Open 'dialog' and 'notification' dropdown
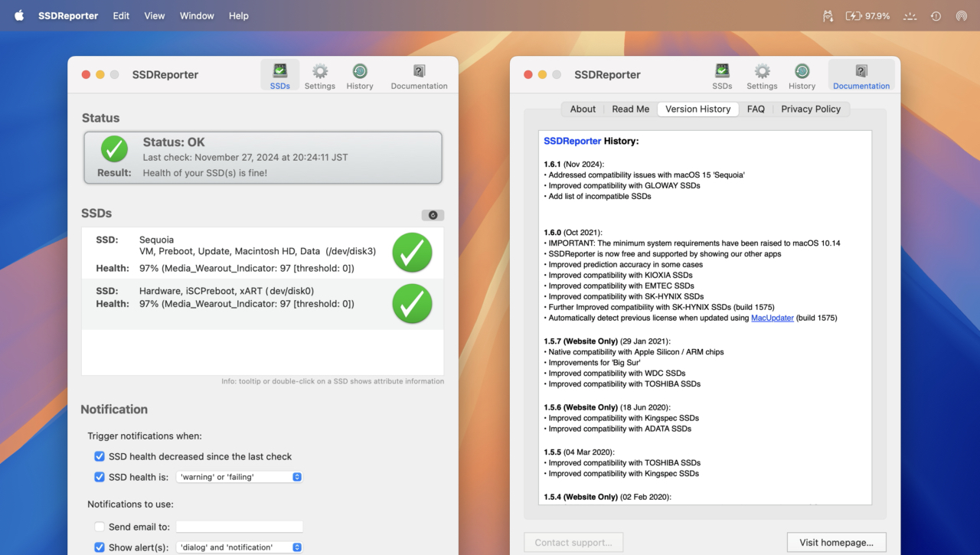This screenshot has height=555, width=980. (x=239, y=547)
